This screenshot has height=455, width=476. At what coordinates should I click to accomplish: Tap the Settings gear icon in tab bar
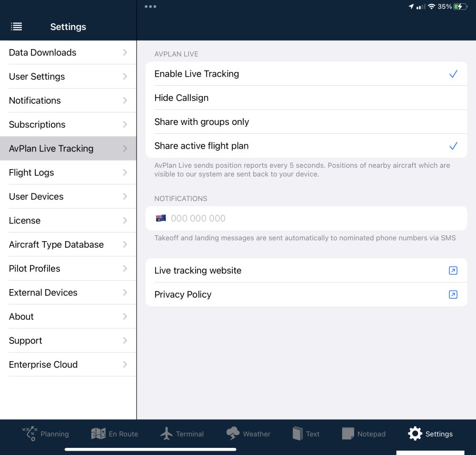pyautogui.click(x=415, y=434)
